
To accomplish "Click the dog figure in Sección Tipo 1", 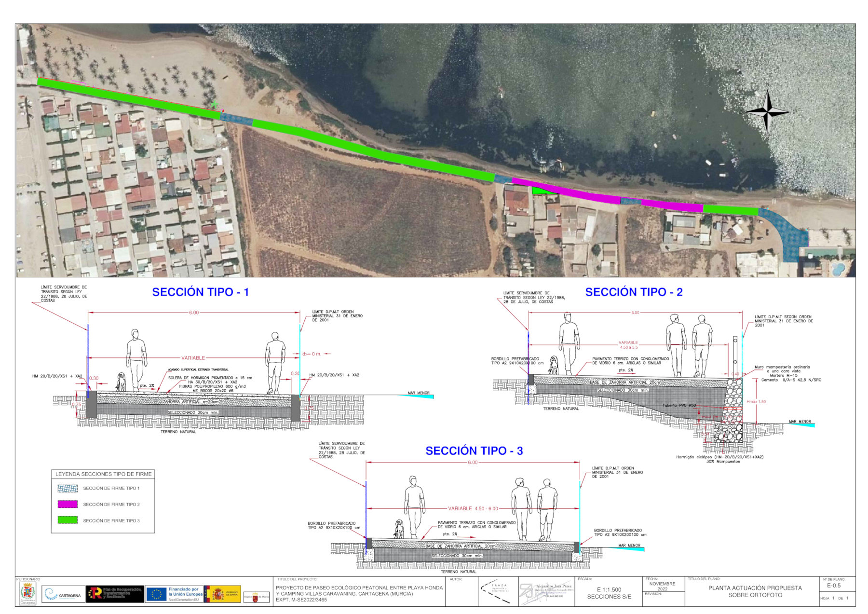I will tap(120, 382).
